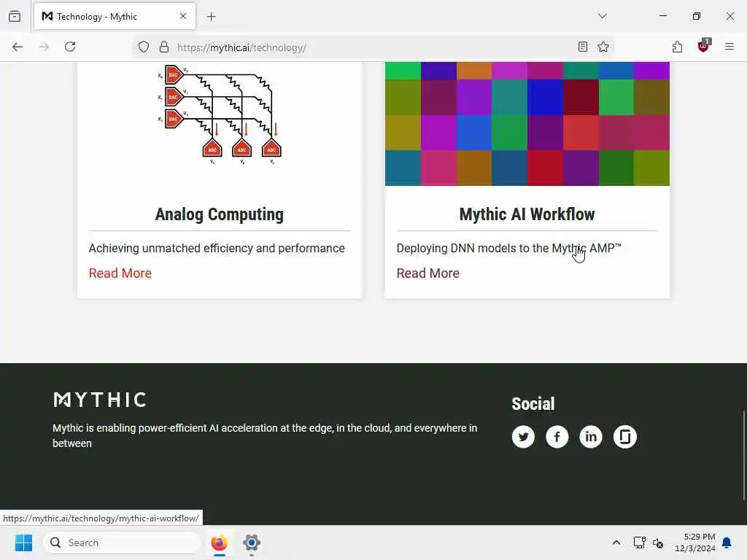The height and width of the screenshot is (560, 747).
Task: Click the analog computing circuit diagram image
Action: point(219,114)
